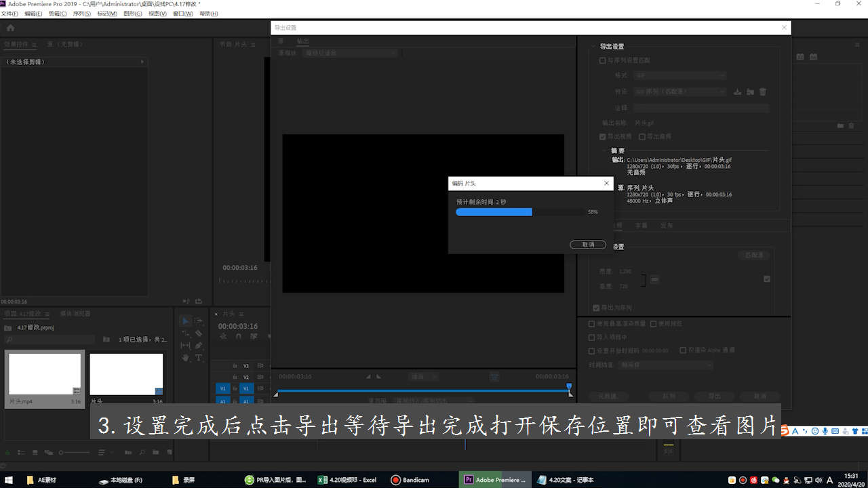The image size is (868, 488).
Task: Click the 取消 button at export dialog bottom
Action: coord(759,396)
